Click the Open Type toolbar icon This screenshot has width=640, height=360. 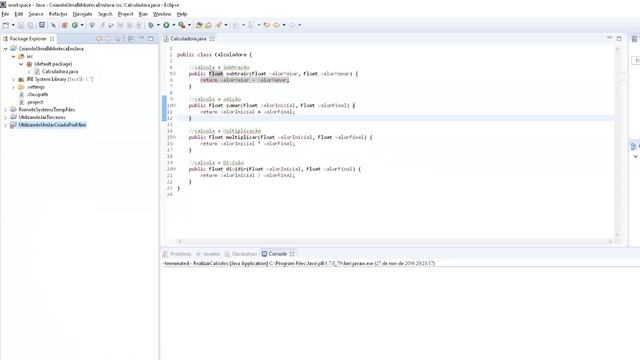coord(199,25)
